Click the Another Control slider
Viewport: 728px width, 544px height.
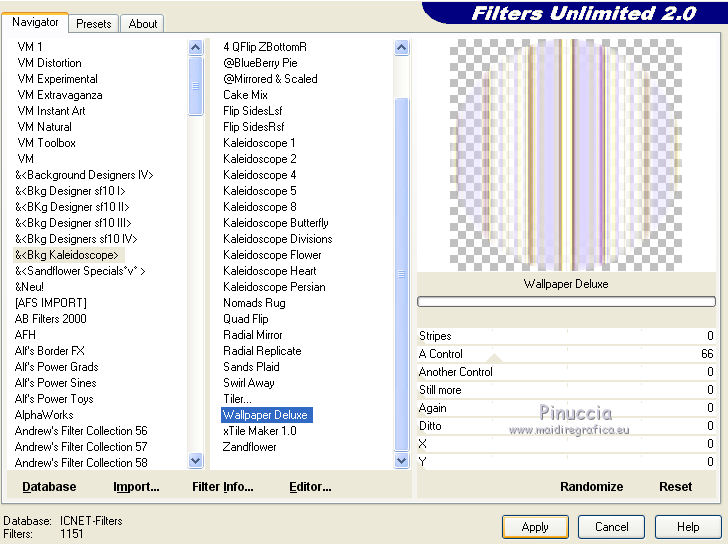point(566,372)
